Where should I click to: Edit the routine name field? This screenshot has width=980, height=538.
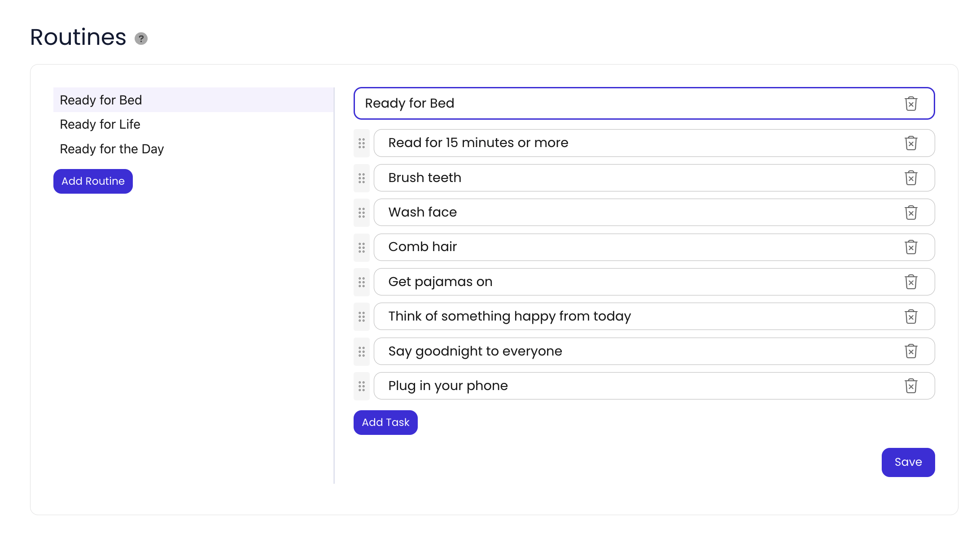[628, 104]
